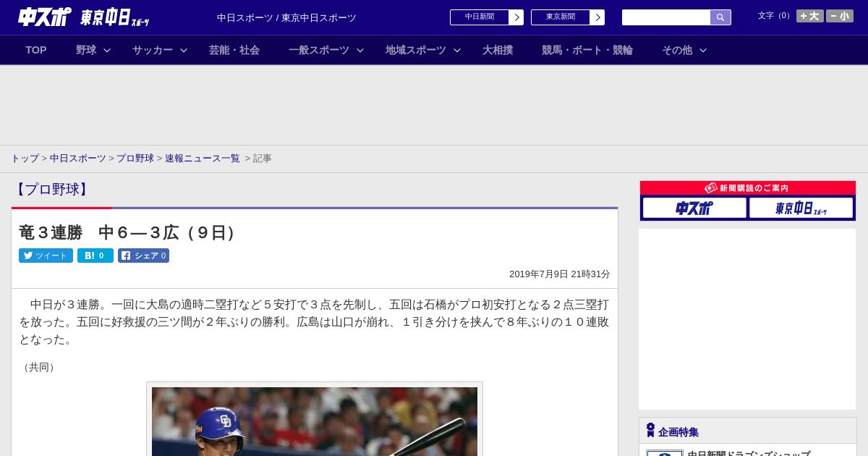
Task: Click the 中日スポーツ / 東京中日スポーツ header text
Action: pos(286,18)
